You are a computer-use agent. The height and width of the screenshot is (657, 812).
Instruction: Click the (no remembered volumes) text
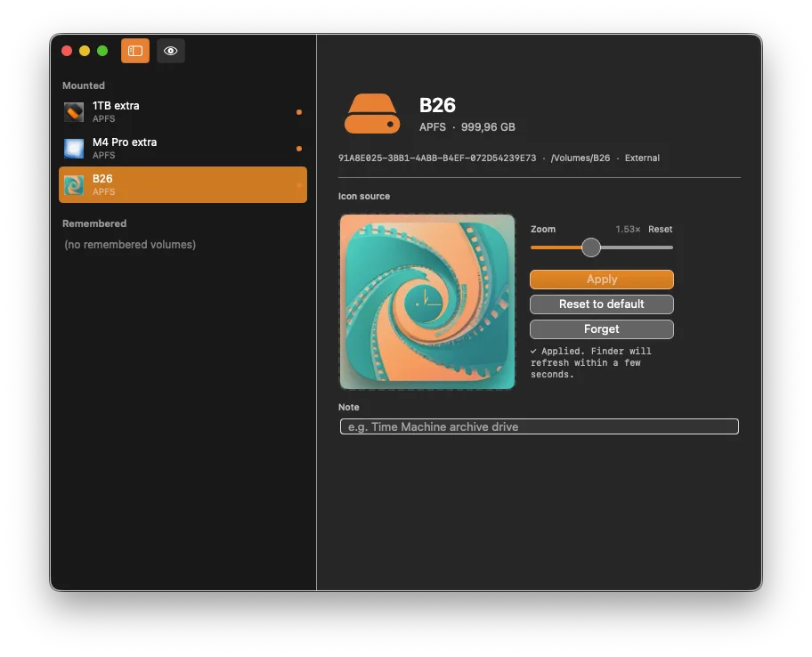click(x=130, y=244)
